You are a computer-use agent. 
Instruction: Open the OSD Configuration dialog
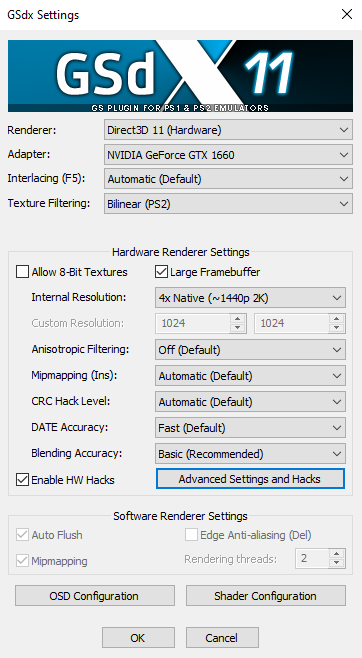tap(95, 596)
